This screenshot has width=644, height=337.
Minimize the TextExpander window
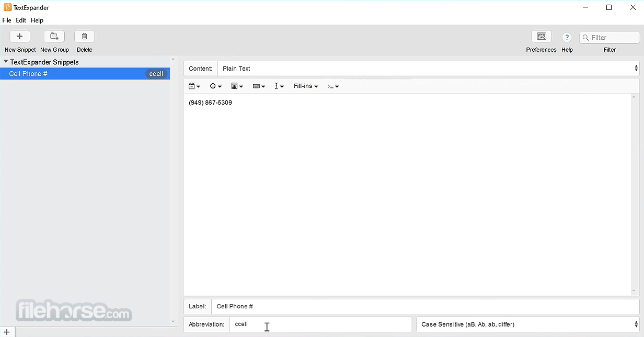click(585, 7)
